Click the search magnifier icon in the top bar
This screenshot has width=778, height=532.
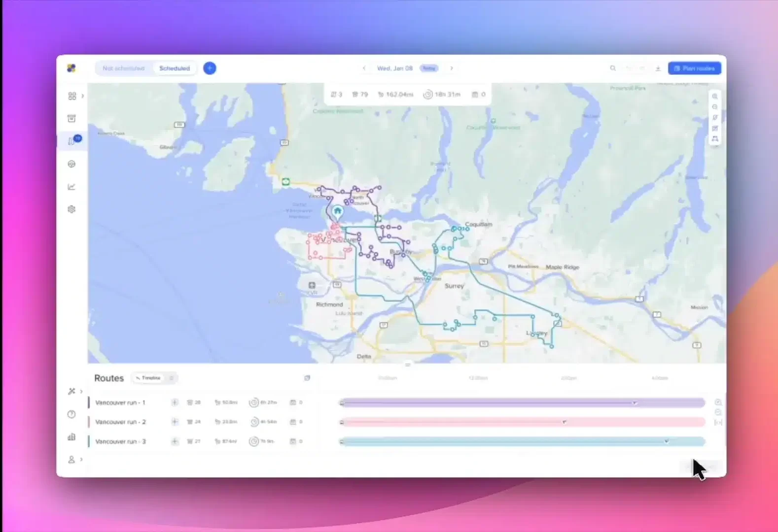tap(613, 68)
